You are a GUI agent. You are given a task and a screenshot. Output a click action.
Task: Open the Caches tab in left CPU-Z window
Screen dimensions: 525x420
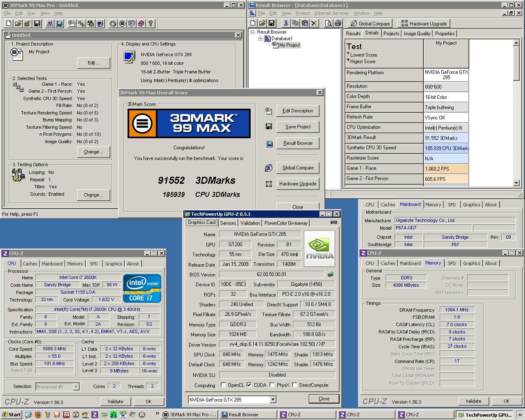tap(30, 264)
